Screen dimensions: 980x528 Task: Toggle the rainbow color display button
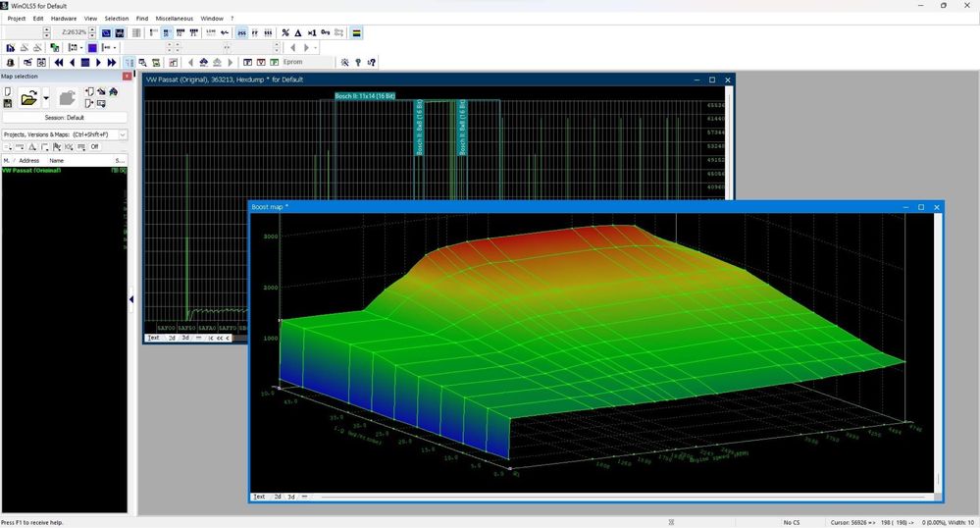pyautogui.click(x=356, y=32)
